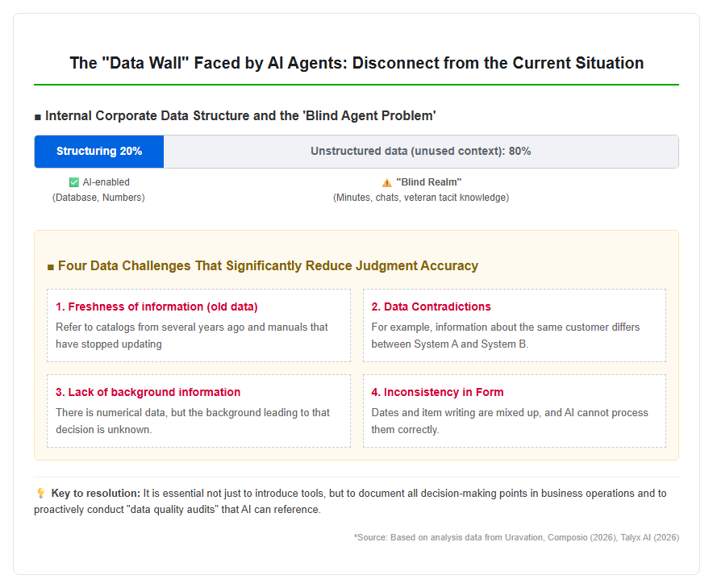The height and width of the screenshot is (588, 713).
Task: Click the Freshness of information heading
Action: (156, 307)
